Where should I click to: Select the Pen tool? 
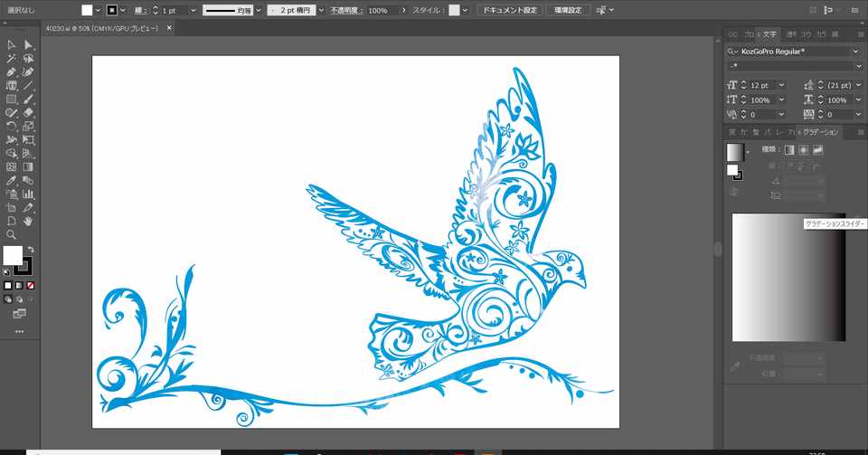tap(11, 72)
